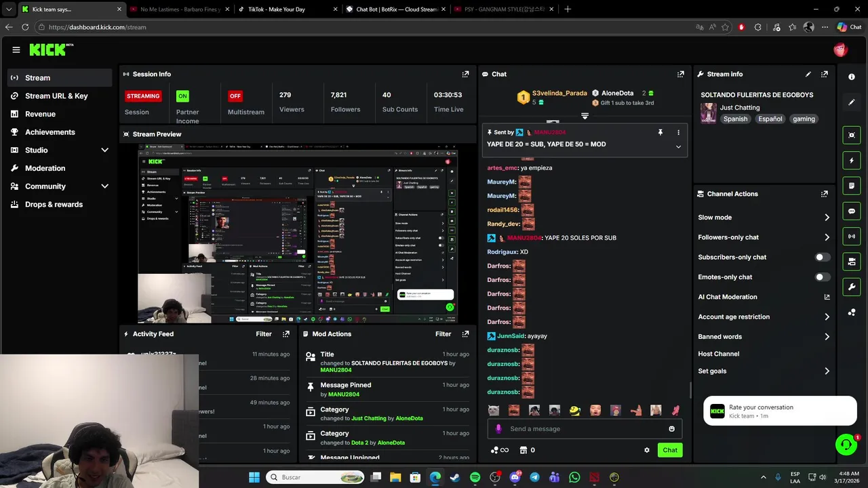Screen dimensions: 868x488
Task: Toggle the notes widget icon in right sidebar
Action: (852, 186)
